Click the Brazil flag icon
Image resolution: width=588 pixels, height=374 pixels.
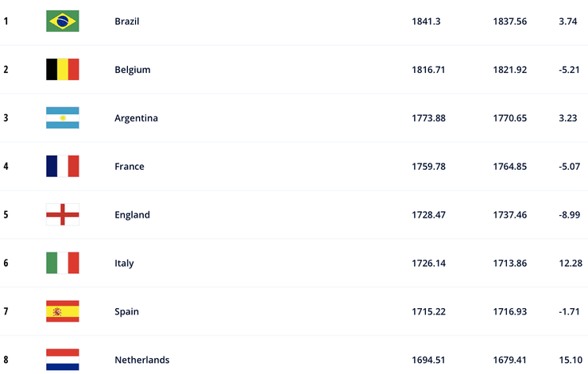pyautogui.click(x=62, y=21)
